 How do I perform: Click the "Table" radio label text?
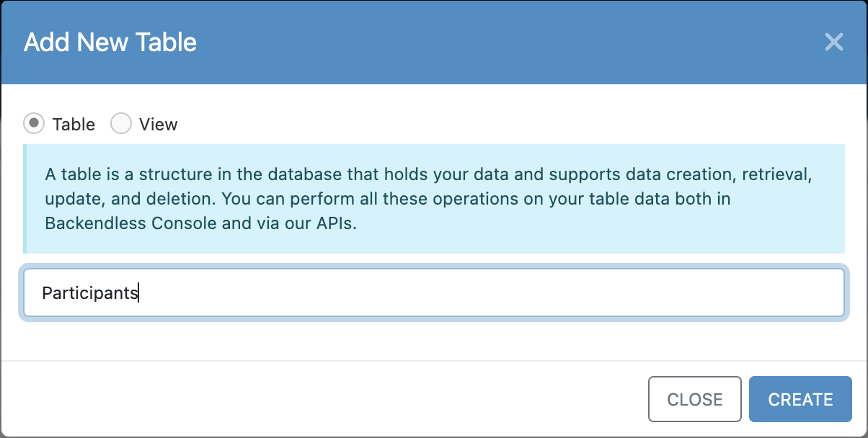(x=74, y=125)
